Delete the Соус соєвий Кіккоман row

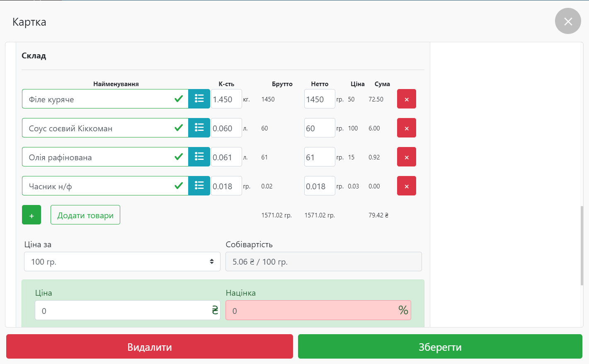406,128
